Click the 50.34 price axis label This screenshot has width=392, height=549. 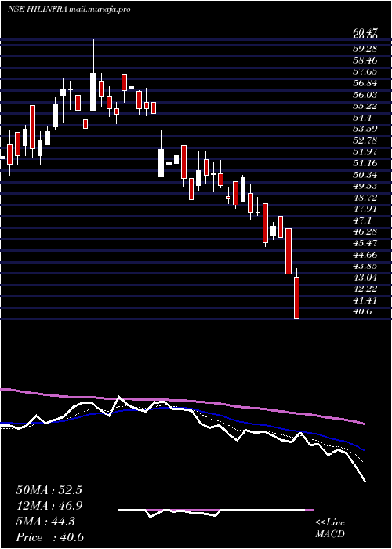(365, 174)
